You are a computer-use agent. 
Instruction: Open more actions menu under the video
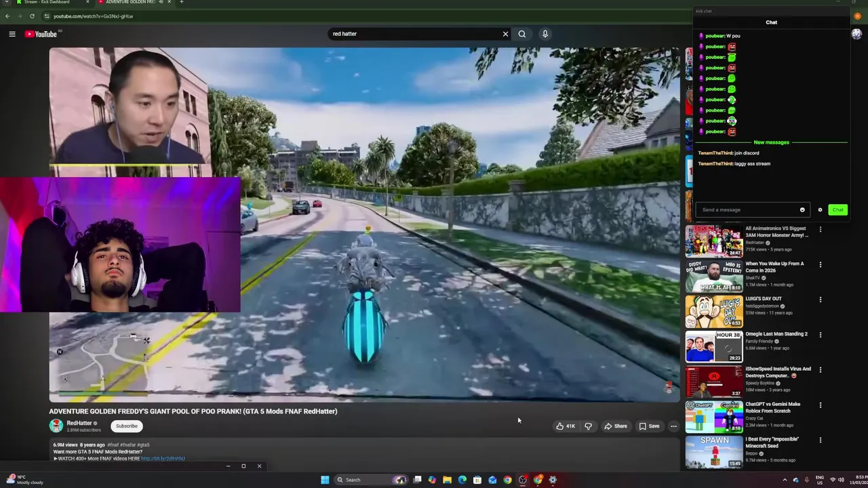point(673,426)
